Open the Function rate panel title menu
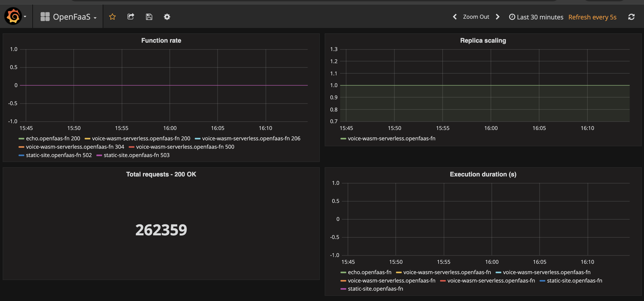This screenshot has width=644, height=301. click(161, 41)
